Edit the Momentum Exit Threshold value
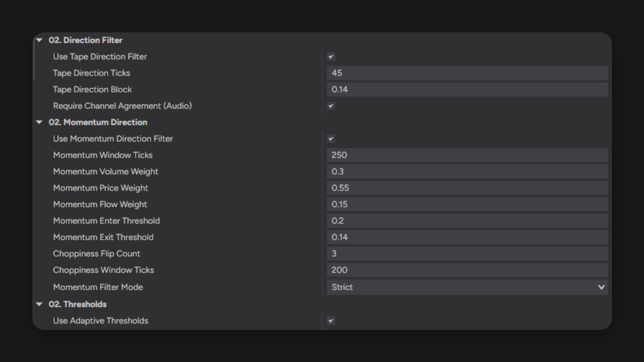The height and width of the screenshot is (362, 644). tap(467, 237)
